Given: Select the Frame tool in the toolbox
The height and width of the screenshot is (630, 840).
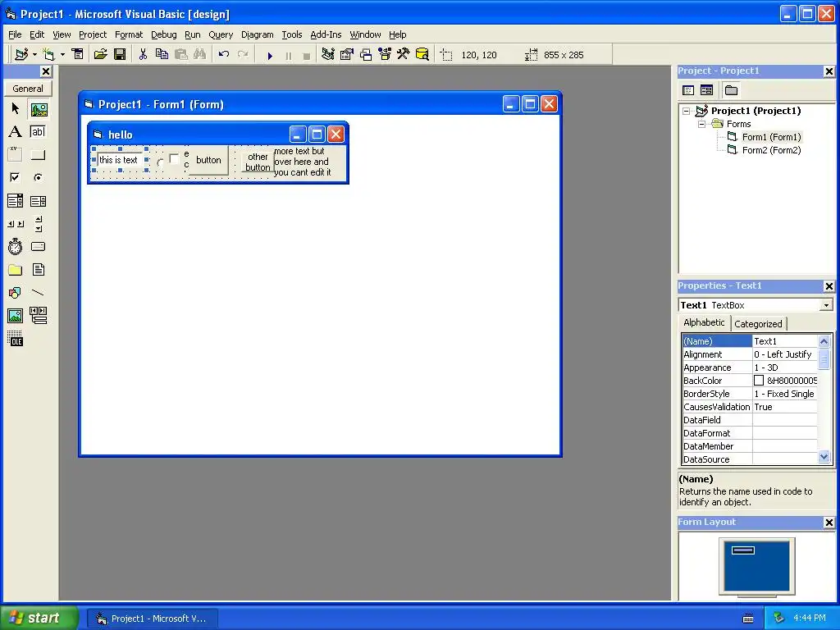Looking at the screenshot, I should point(15,155).
